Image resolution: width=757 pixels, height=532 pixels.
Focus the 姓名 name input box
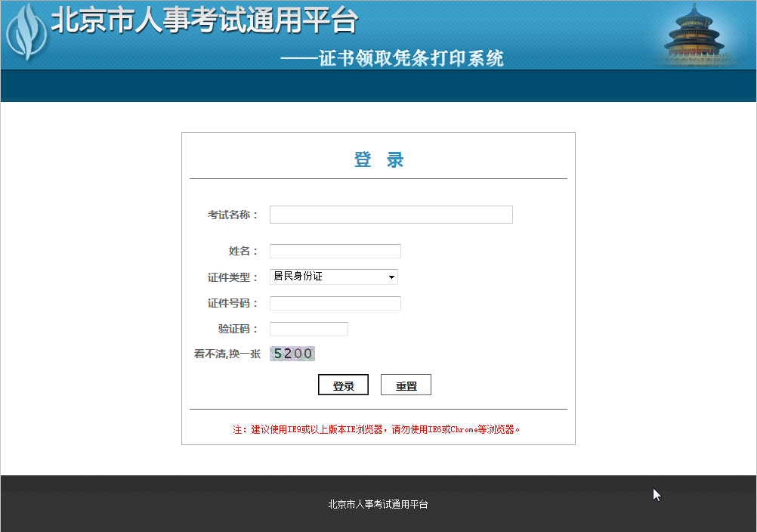pos(335,251)
